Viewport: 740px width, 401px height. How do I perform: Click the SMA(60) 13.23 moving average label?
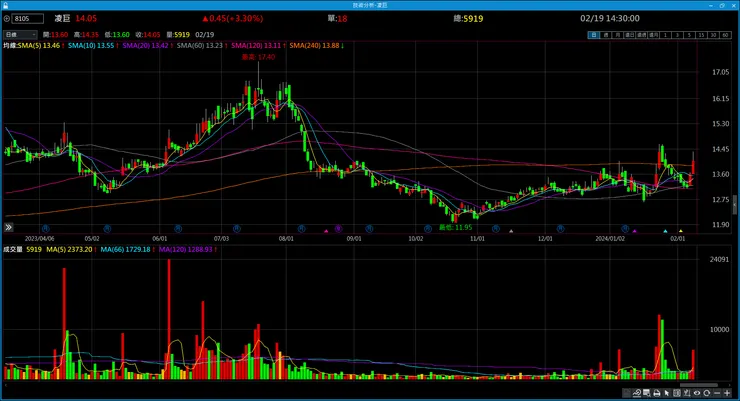coord(202,45)
